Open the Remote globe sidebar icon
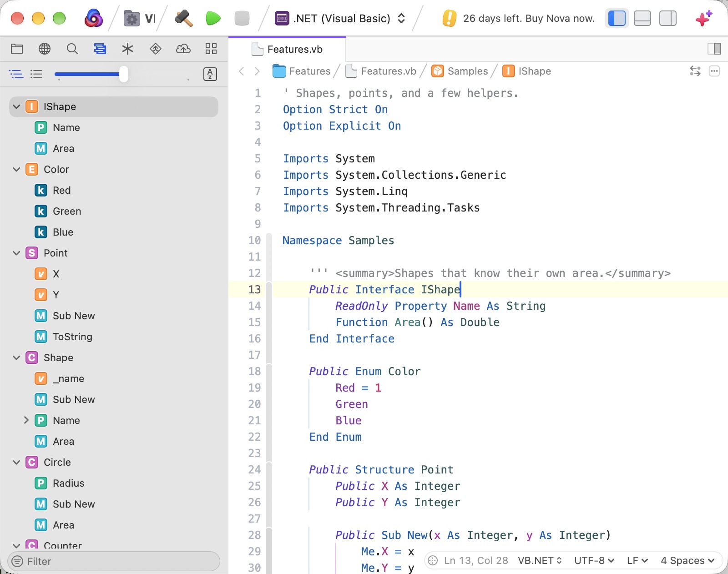This screenshot has height=574, width=728. (45, 49)
